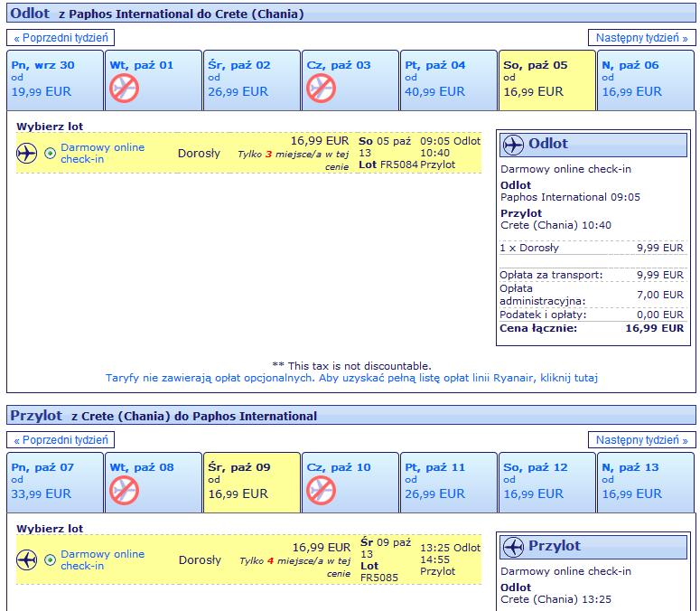Show the next week for the return flight
The height and width of the screenshot is (611, 700).
coord(642,440)
